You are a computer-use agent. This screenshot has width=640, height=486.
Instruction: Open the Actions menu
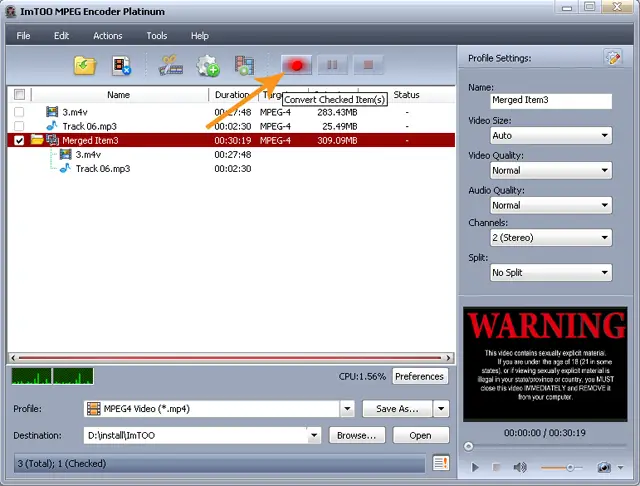pos(108,36)
